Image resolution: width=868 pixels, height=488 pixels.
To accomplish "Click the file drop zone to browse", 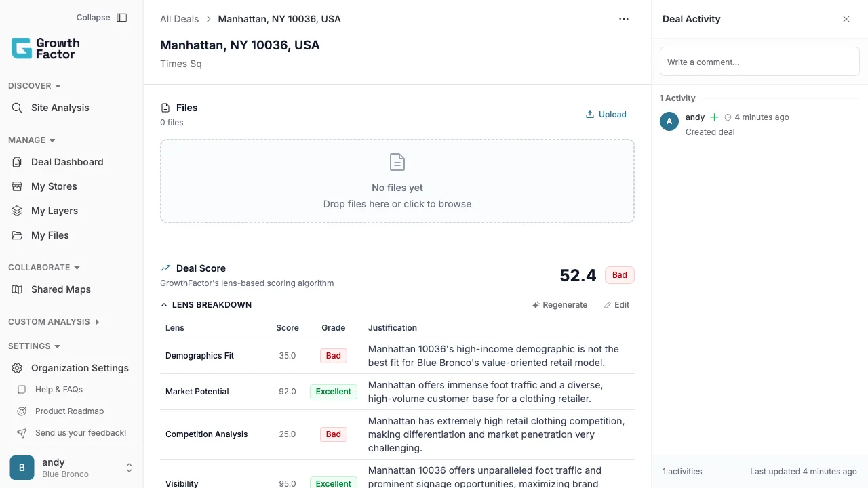I will point(397,181).
